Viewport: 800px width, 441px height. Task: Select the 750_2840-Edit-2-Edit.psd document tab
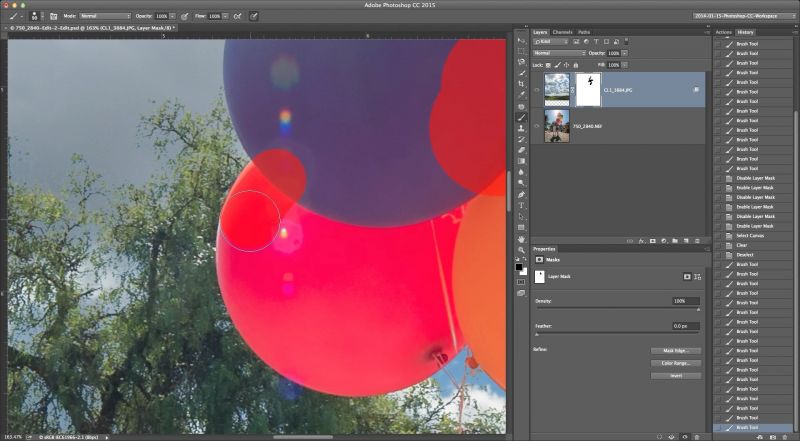click(x=91, y=28)
